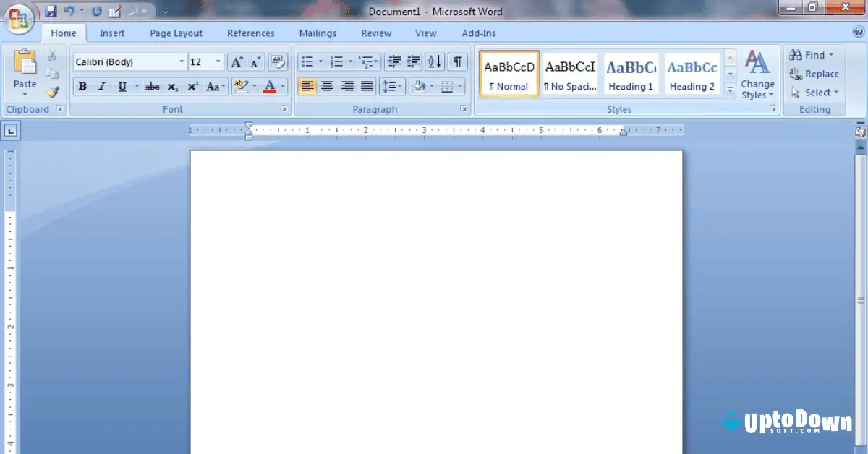The image size is (868, 454).
Task: Click the Sort icon in Paragraph group
Action: click(434, 62)
